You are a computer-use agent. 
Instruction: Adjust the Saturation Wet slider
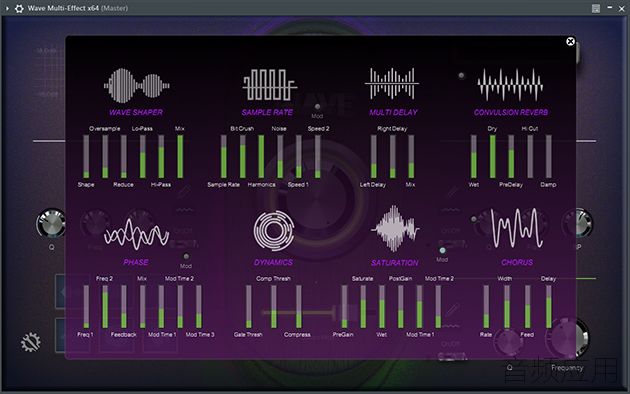382,306
